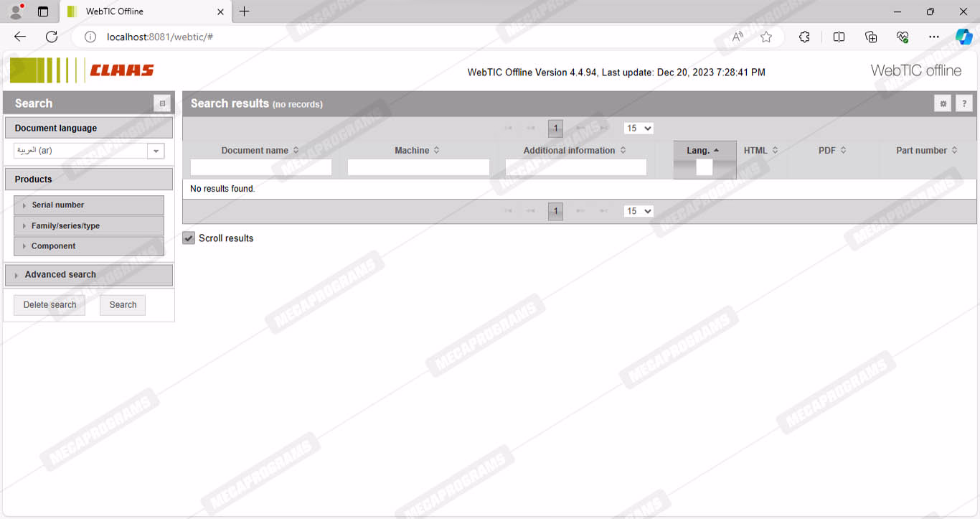Change top rows-per-page dropdown

pos(638,128)
